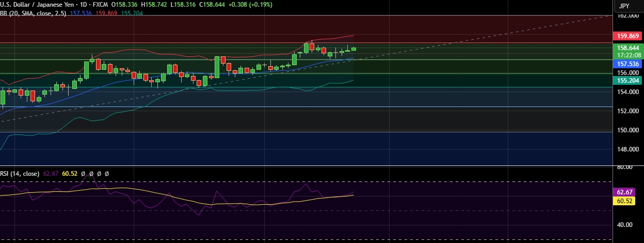644x243 pixels.
Task: Select the RSI (14, close) indicator legend
Action: coord(20,174)
